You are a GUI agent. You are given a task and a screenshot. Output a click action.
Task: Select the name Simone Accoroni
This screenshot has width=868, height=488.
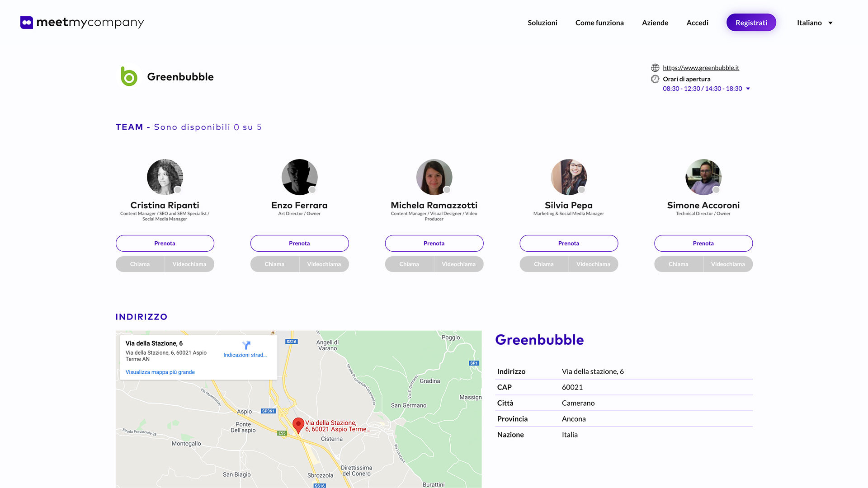point(704,205)
